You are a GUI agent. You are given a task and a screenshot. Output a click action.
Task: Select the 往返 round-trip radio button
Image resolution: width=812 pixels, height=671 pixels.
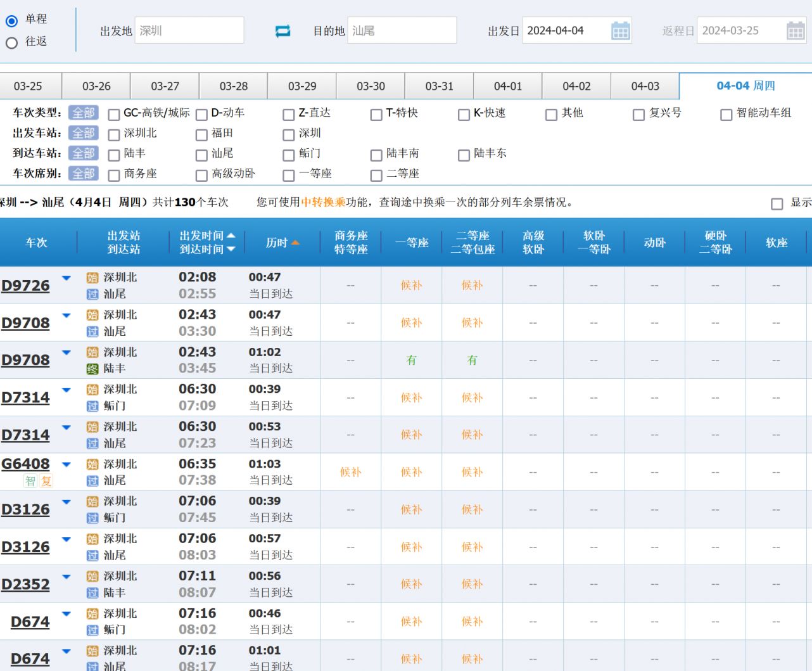click(x=11, y=43)
